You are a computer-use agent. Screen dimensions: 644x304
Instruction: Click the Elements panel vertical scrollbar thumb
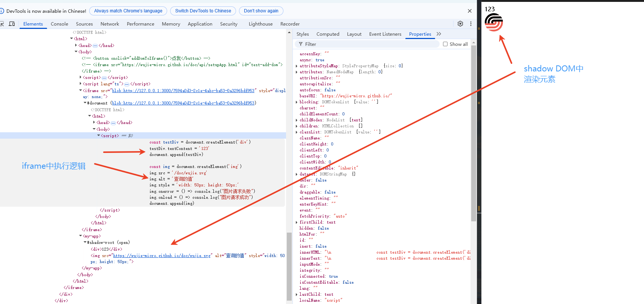coord(289,266)
